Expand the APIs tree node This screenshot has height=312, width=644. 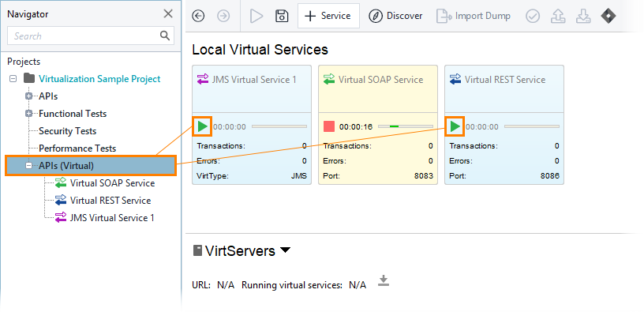(x=28, y=96)
